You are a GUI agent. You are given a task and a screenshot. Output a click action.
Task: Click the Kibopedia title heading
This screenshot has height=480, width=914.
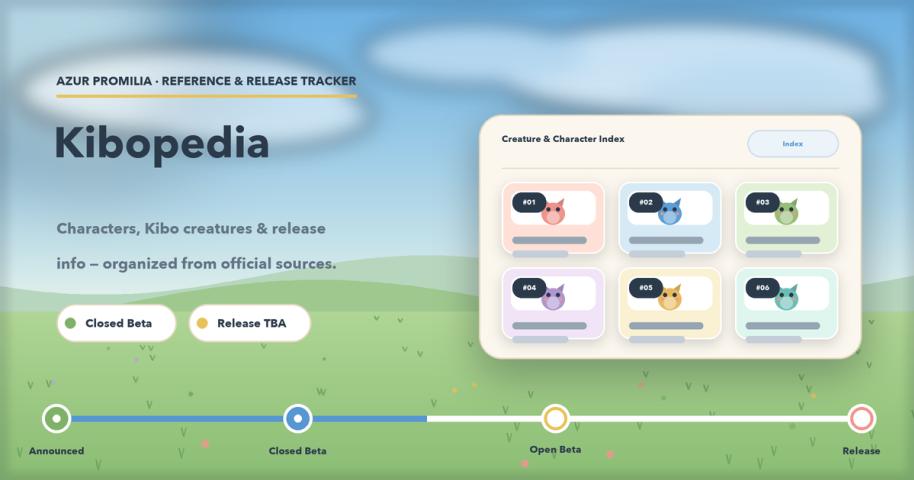(161, 143)
